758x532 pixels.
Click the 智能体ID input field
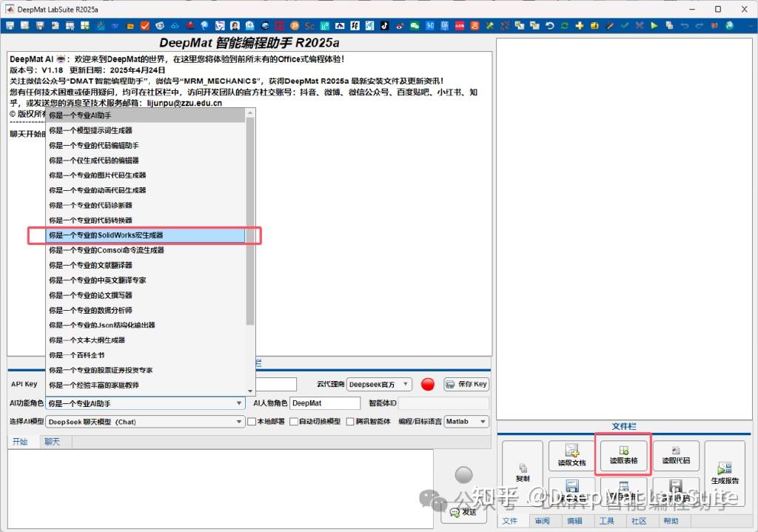point(444,403)
